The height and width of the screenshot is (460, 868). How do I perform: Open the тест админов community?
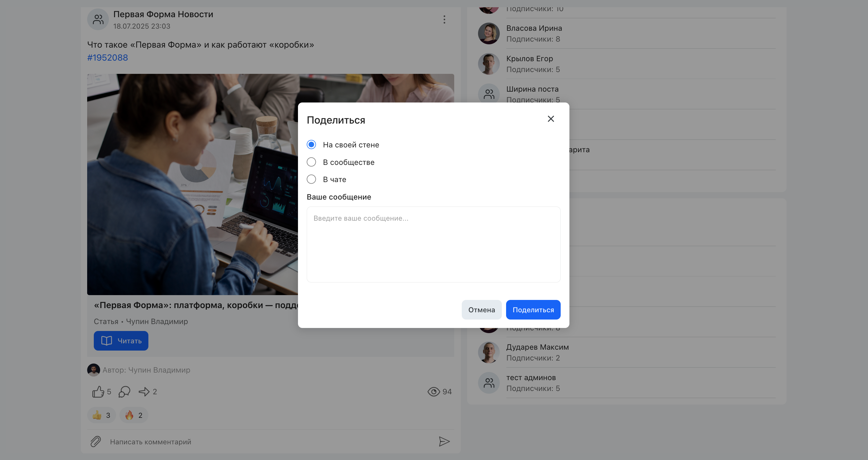(531, 377)
